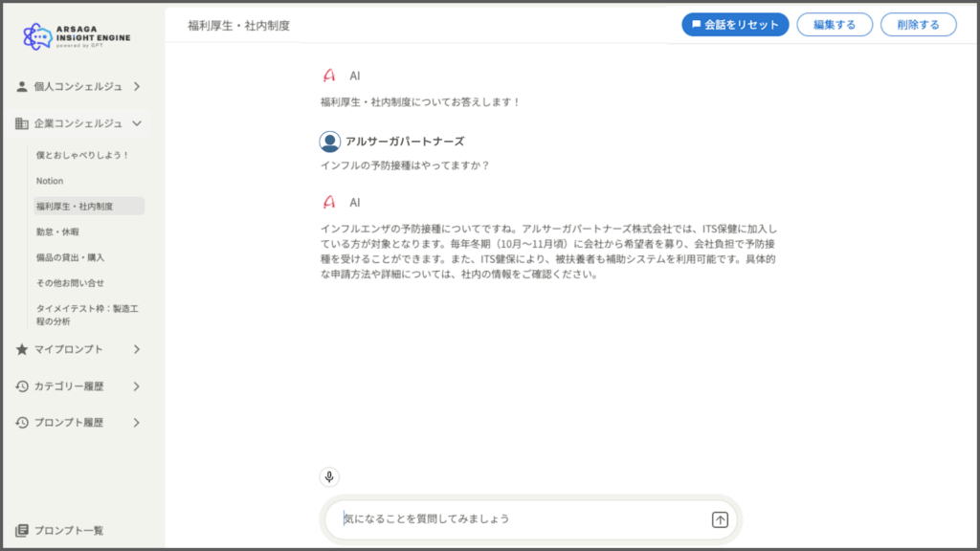980x551 pixels.
Task: Click the send arrow in the message box
Action: click(x=718, y=518)
